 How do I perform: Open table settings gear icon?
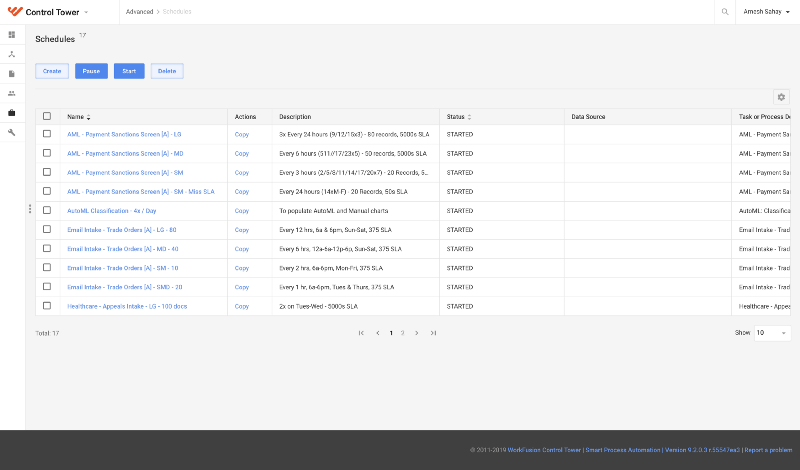tap(781, 97)
